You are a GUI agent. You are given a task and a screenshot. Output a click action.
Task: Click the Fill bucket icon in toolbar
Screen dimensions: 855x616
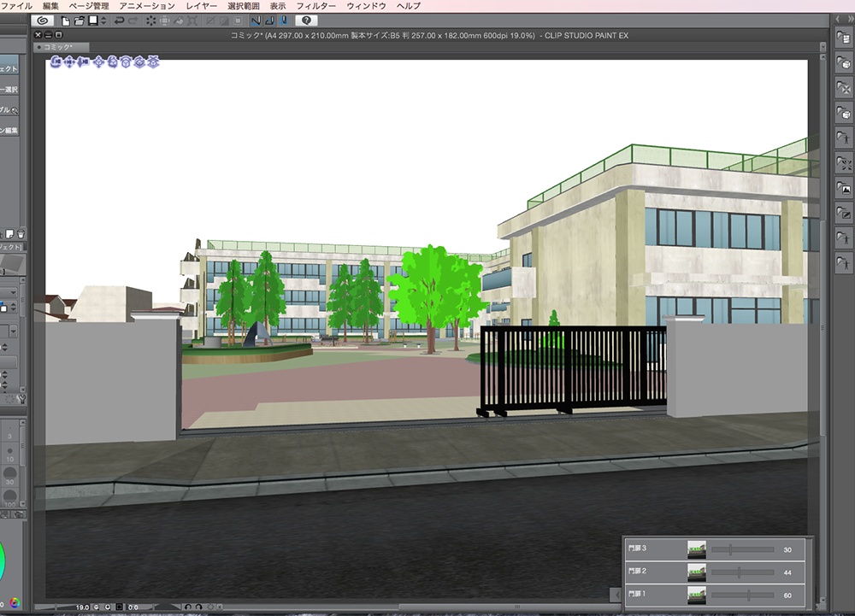pos(179,21)
